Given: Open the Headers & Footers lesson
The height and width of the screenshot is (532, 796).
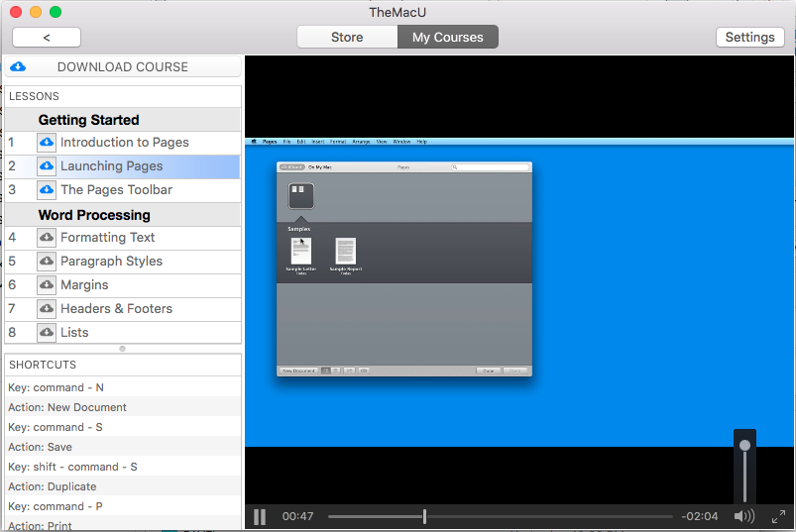Looking at the screenshot, I should pyautogui.click(x=123, y=309).
